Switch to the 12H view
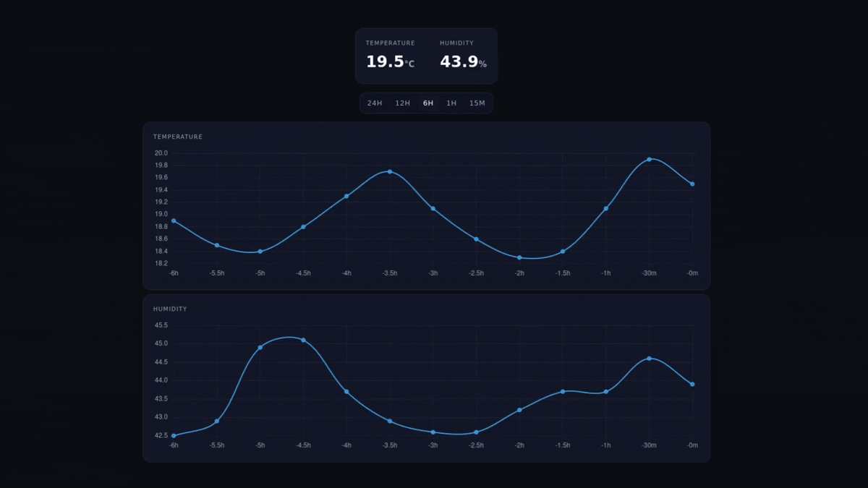The height and width of the screenshot is (488, 868). [402, 103]
